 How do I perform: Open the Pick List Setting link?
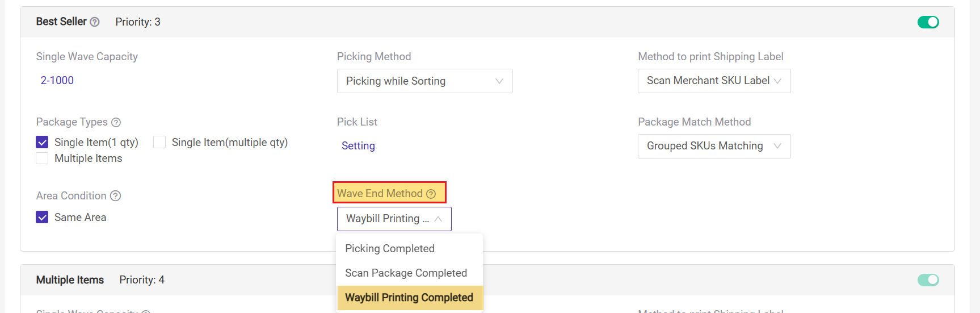coord(358,146)
